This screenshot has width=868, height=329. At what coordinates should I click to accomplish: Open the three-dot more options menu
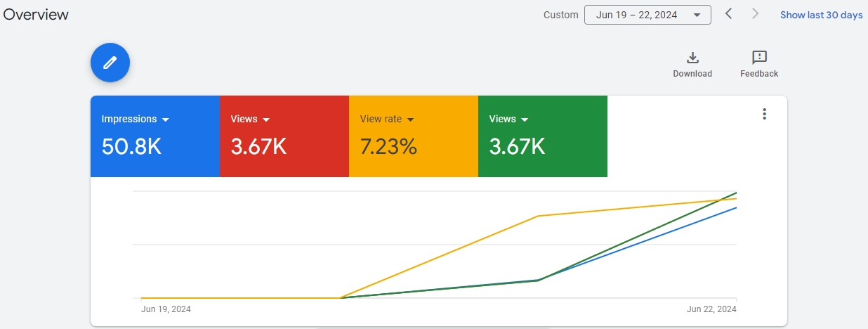pyautogui.click(x=765, y=114)
